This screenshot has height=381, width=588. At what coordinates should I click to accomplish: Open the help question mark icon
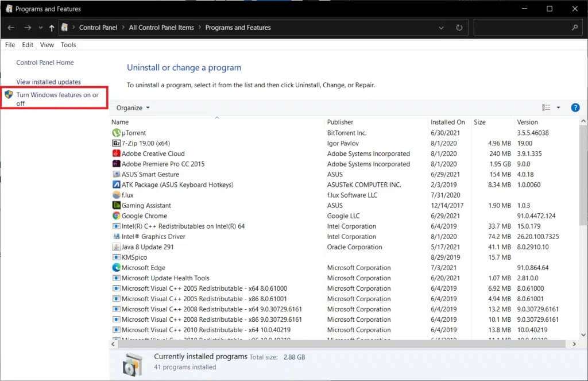point(575,107)
